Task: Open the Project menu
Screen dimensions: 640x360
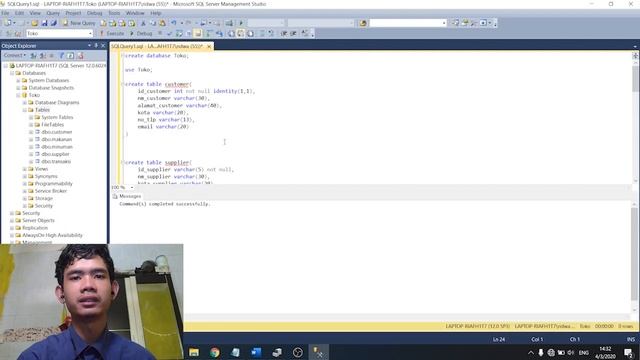Action: 73,13
